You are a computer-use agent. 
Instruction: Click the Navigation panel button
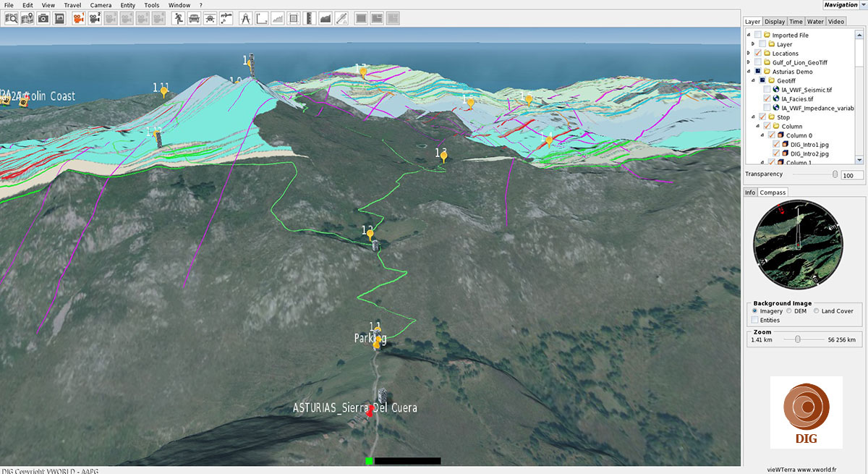tap(841, 5)
